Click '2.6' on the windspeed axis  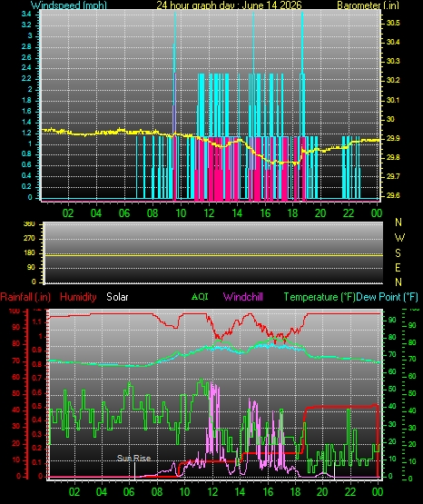(x=26, y=57)
